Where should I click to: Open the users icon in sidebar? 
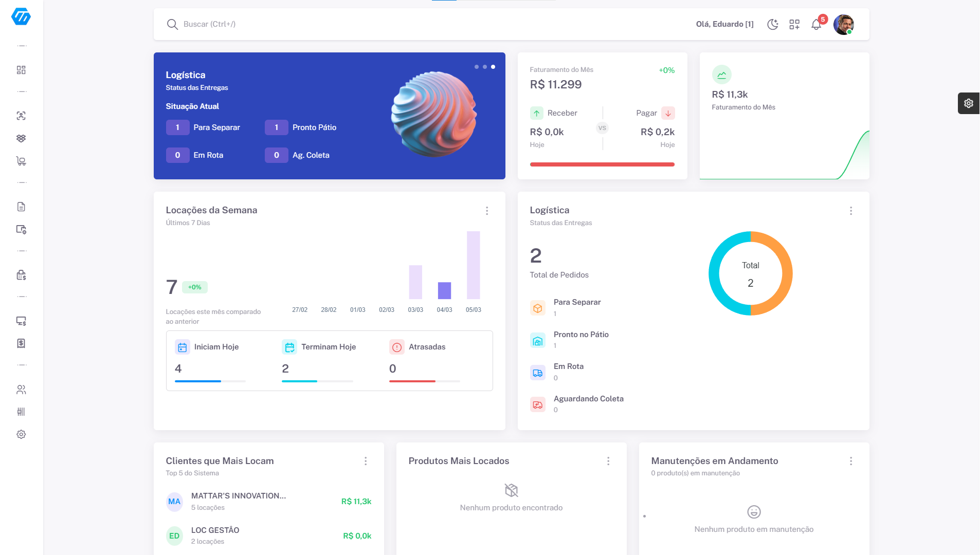pos(21,390)
